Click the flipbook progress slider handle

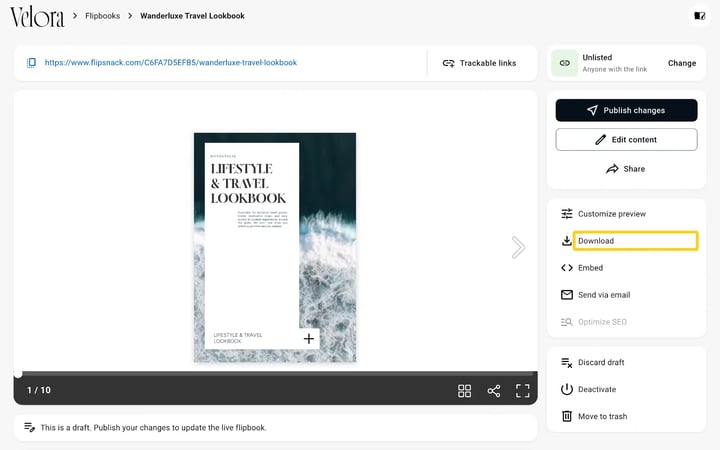18,374
